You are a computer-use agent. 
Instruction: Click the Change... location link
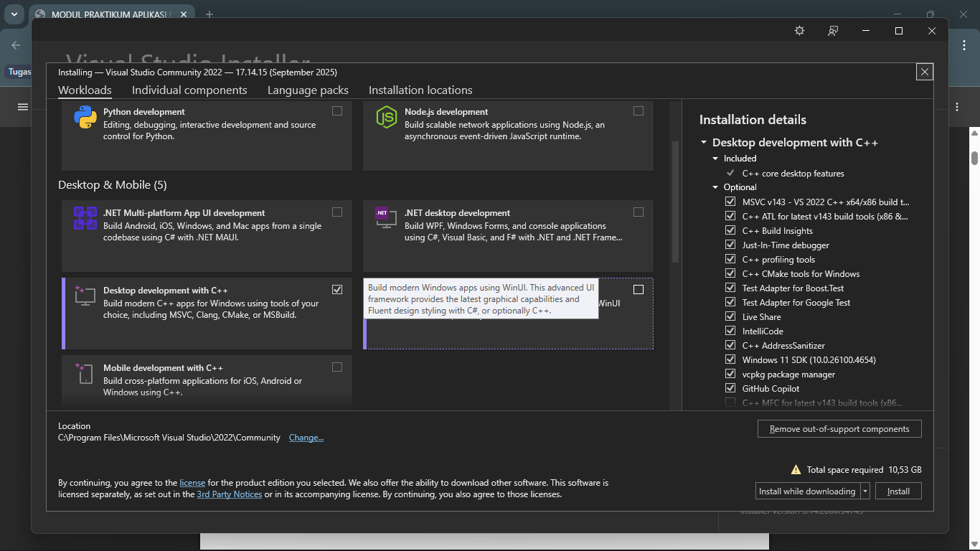coord(306,438)
